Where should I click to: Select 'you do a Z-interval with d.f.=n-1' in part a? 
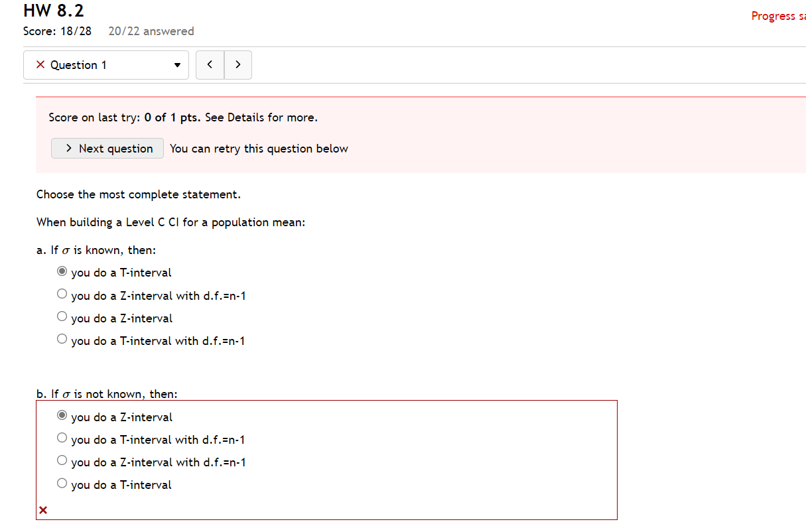tap(62, 293)
